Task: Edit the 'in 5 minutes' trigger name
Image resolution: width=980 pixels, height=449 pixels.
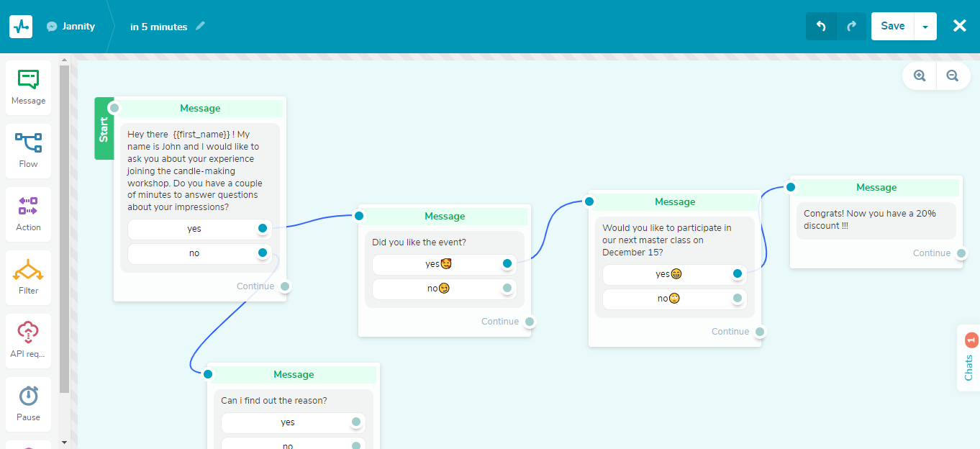Action: point(199,26)
